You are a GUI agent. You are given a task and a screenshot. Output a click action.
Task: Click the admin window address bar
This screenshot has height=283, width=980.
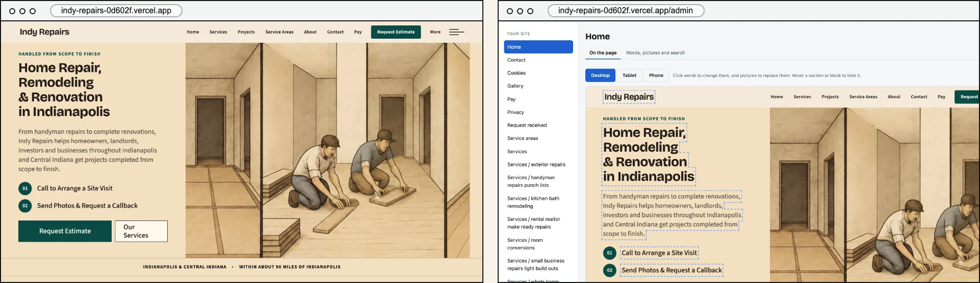[x=626, y=11]
